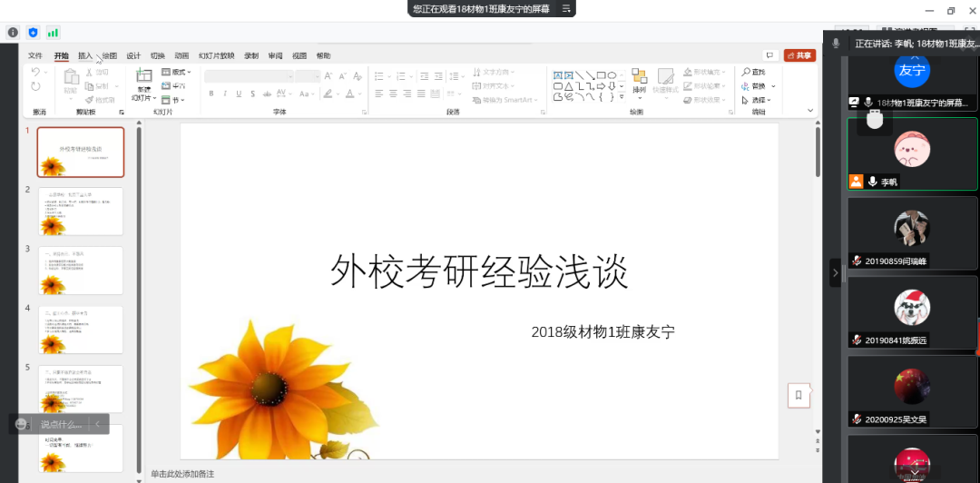Collapse the participant video panel arrow
980x483 pixels.
[835, 272]
